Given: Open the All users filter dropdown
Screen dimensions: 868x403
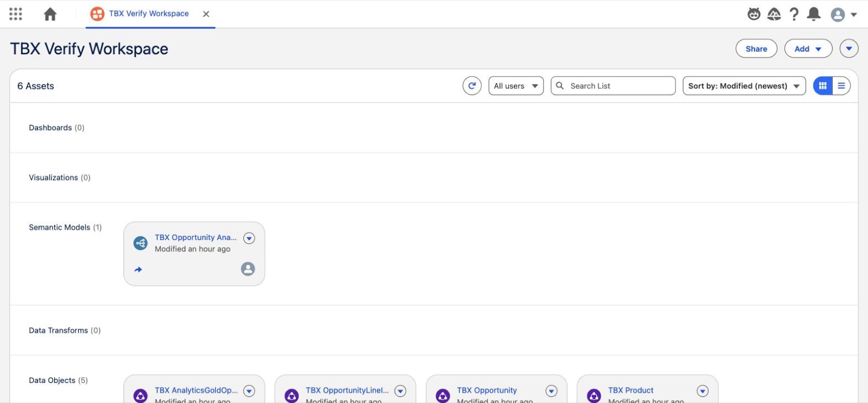Looking at the screenshot, I should click(x=516, y=86).
